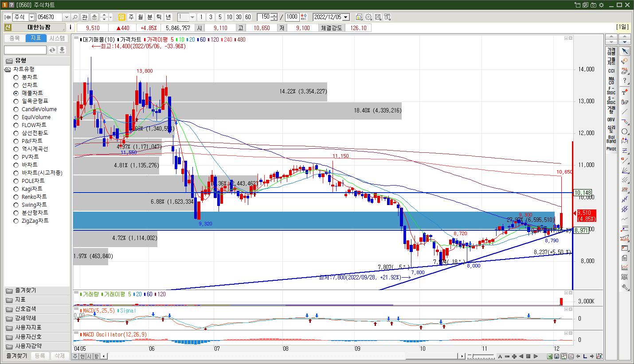
Task: Select the trend line drawing tool
Action: coord(625,112)
